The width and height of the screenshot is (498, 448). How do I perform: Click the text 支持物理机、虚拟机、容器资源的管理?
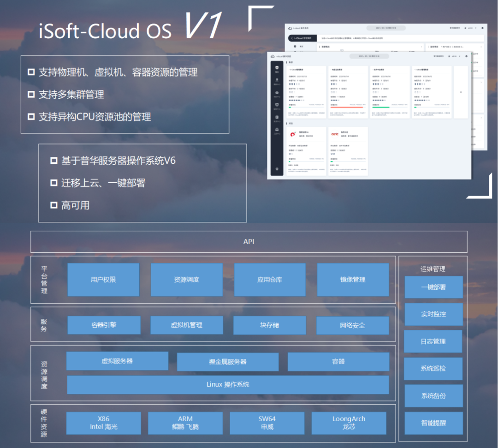pyautogui.click(x=118, y=72)
